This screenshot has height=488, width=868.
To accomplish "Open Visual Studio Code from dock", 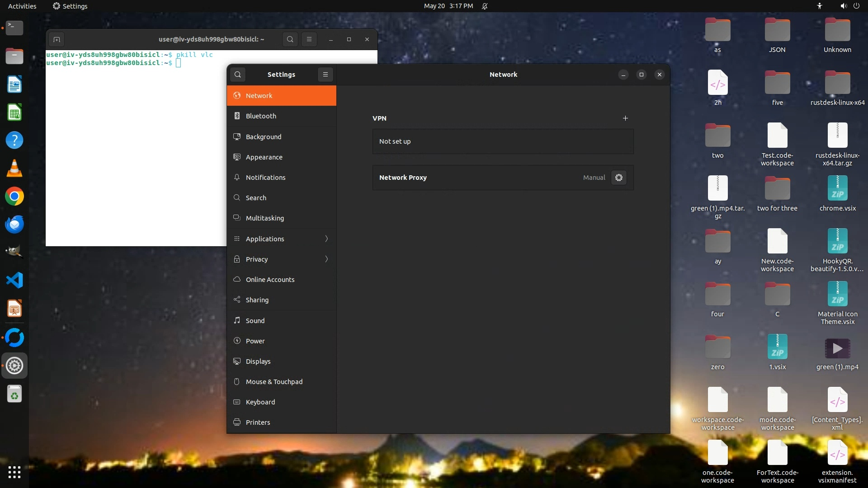I will tap(14, 281).
